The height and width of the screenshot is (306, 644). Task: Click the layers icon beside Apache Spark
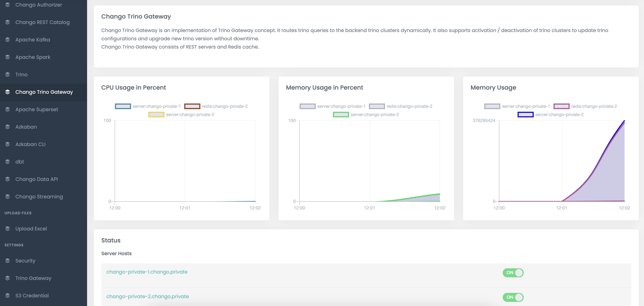[8, 57]
